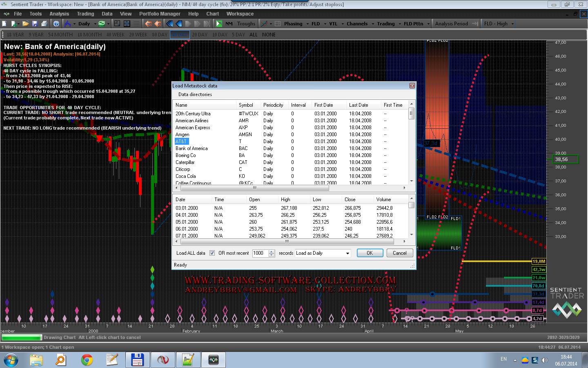Image resolution: width=588 pixels, height=368 pixels.
Task: Click the orange 50 bars back icon
Action: [149, 24]
